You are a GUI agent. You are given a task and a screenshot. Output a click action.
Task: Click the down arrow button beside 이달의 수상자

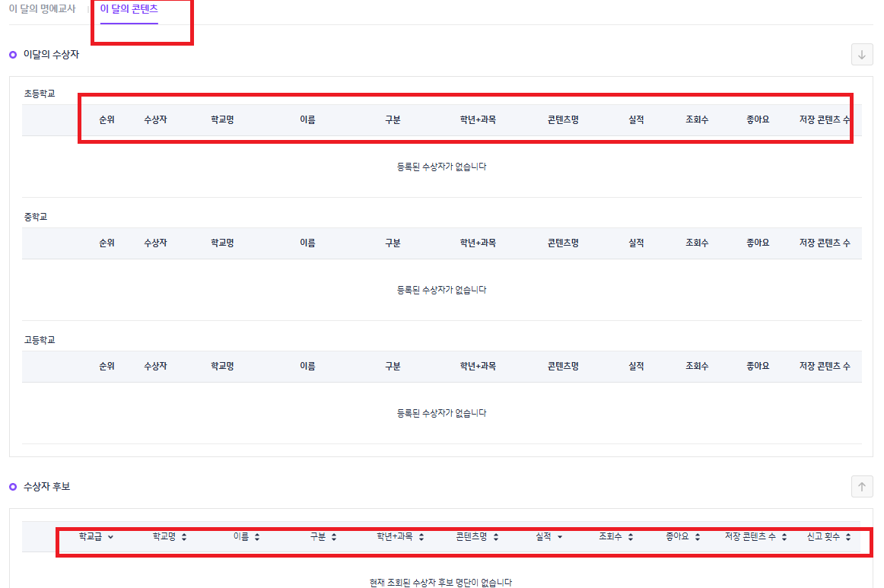pyautogui.click(x=862, y=55)
